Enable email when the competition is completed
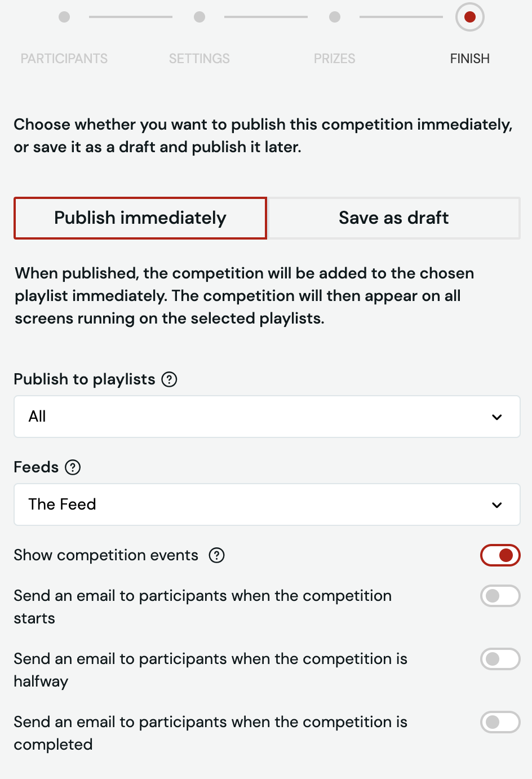The image size is (532, 779). tap(500, 722)
